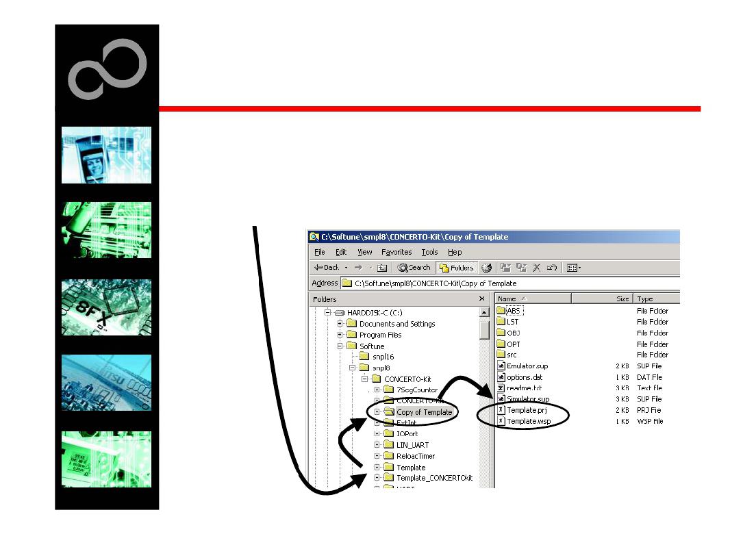Expand the 7SegCounter folder node

(x=377, y=390)
